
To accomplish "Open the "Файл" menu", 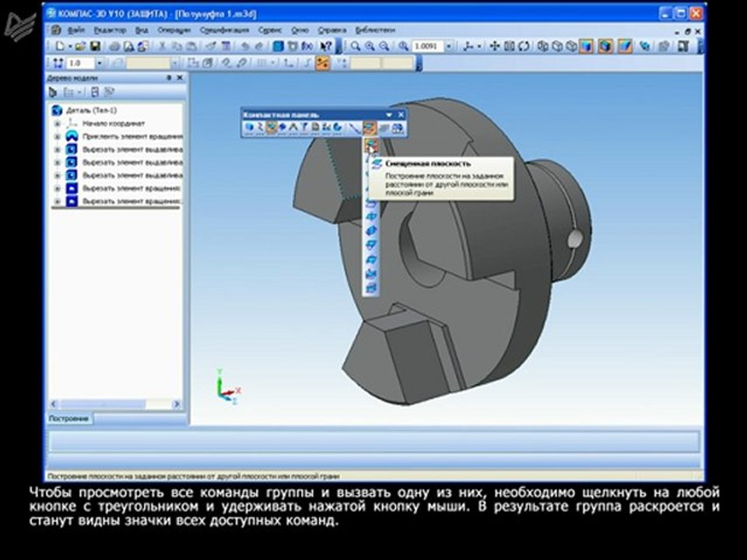I will coord(76,30).
